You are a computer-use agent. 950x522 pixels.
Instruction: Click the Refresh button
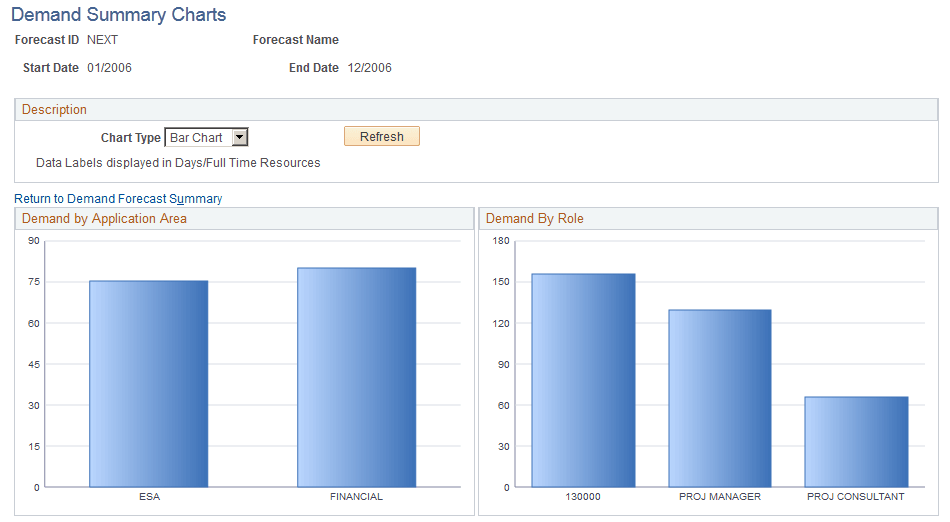[382, 136]
